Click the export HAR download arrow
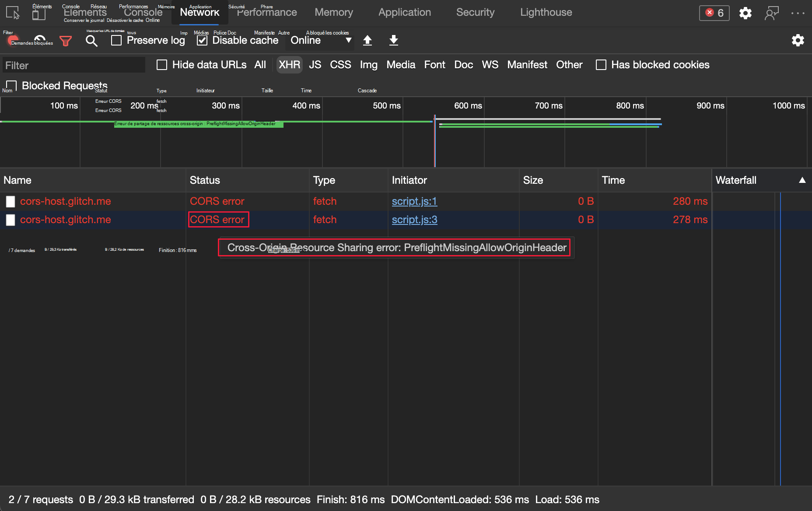812x511 pixels. point(394,40)
